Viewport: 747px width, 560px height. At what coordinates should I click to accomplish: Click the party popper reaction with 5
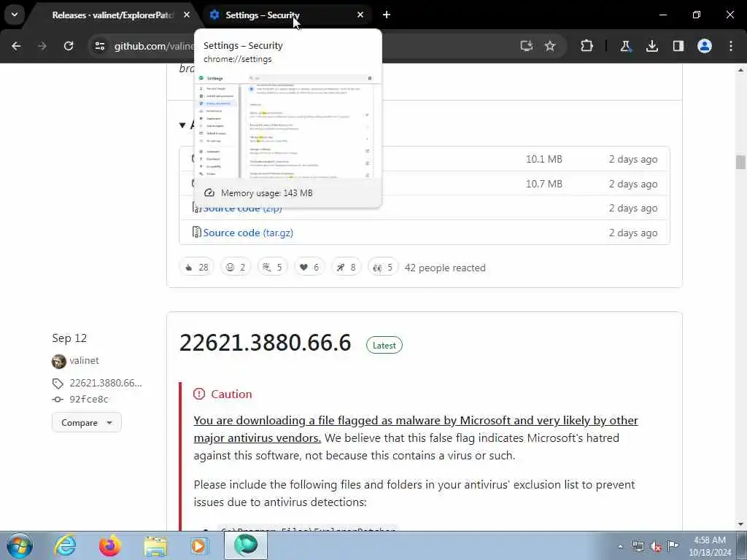point(272,267)
